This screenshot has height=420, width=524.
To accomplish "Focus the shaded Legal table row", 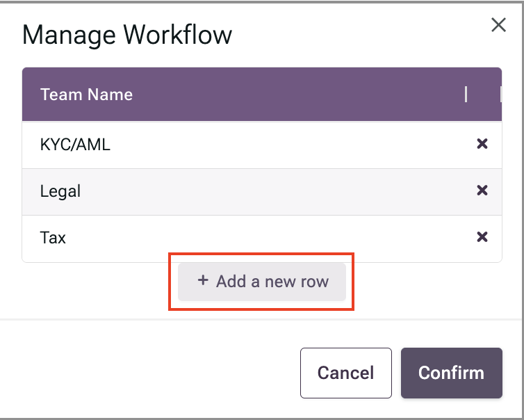I will (x=262, y=192).
